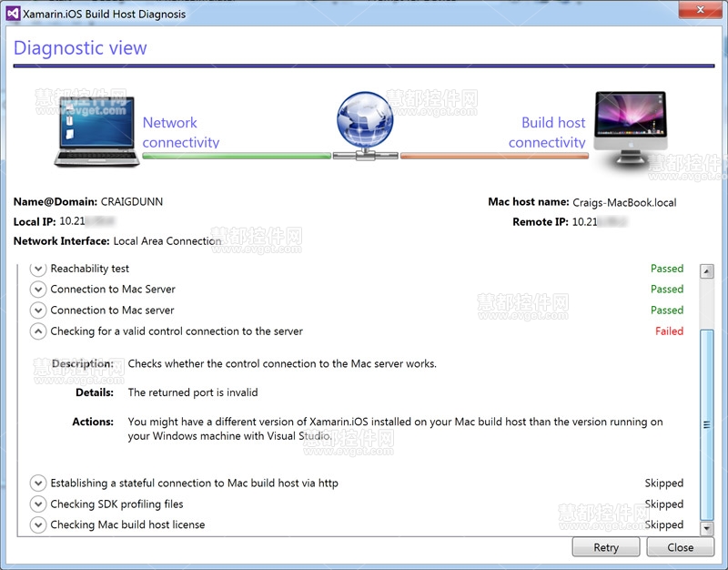Click the Local Area Connection value
Image resolution: width=728 pixels, height=570 pixels.
(167, 241)
